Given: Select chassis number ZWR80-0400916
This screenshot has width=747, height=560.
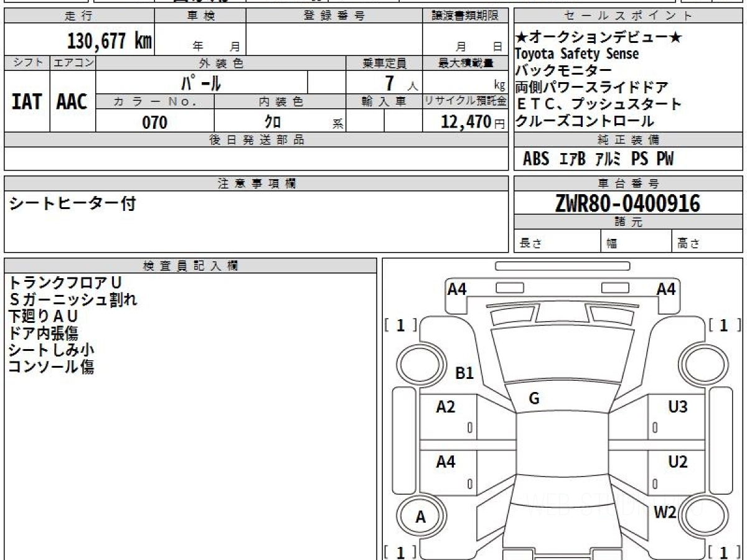Looking at the screenshot, I should 628,203.
